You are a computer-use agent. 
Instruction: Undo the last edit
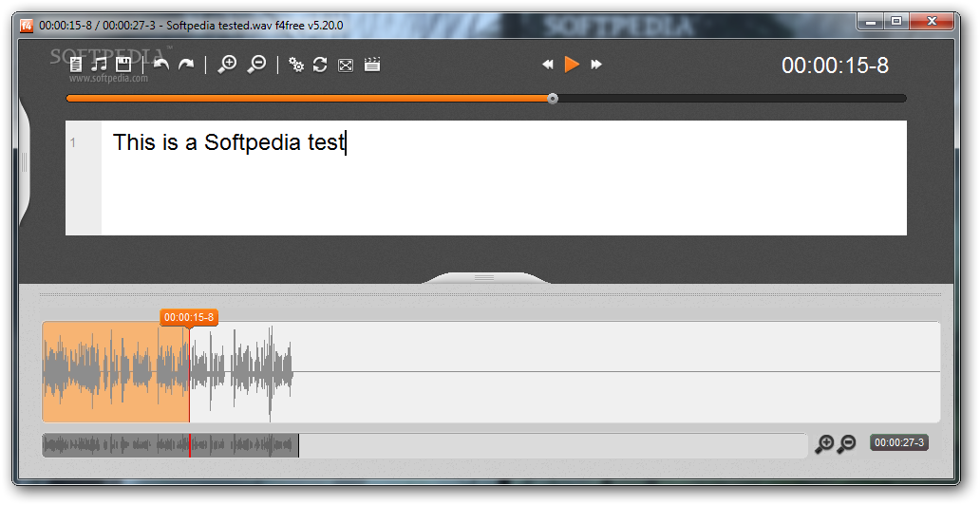(161, 65)
